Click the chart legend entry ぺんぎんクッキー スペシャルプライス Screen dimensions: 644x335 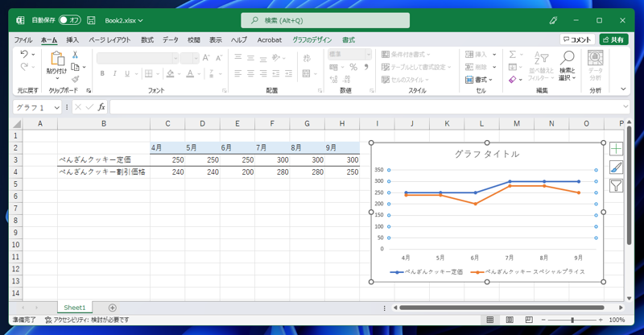point(528,271)
